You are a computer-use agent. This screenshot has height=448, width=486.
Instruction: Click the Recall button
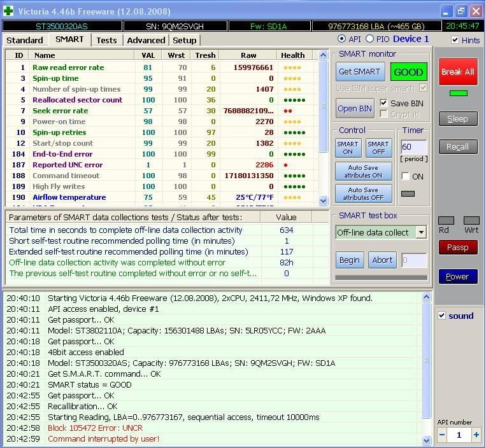pos(458,146)
